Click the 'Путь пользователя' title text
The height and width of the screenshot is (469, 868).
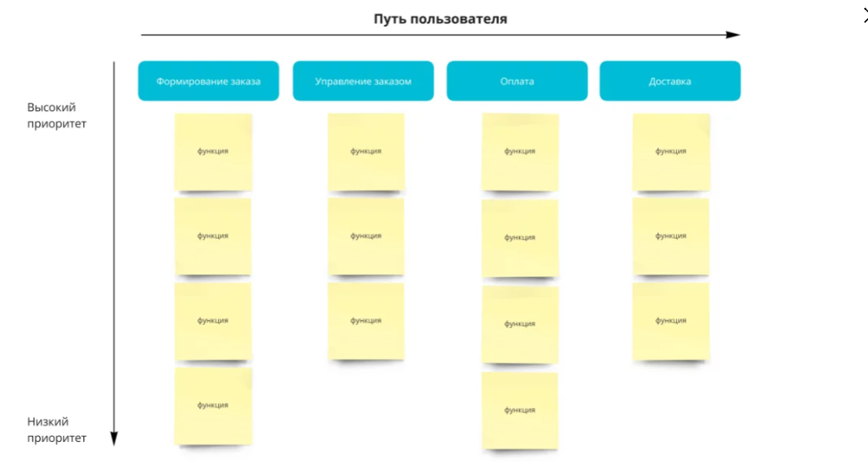point(440,19)
